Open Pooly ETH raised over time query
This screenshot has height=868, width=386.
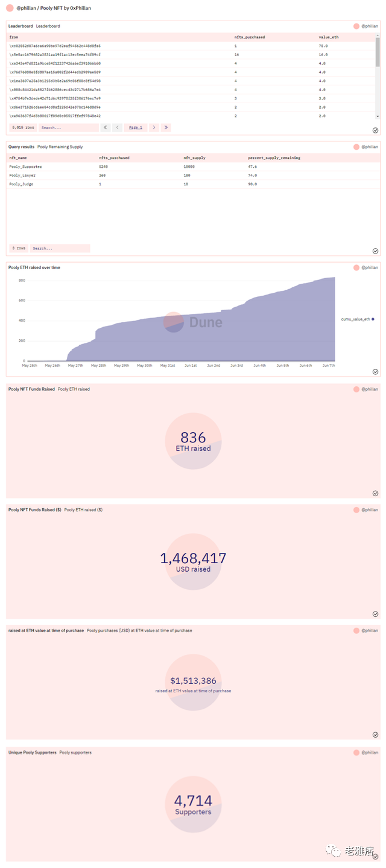click(34, 267)
